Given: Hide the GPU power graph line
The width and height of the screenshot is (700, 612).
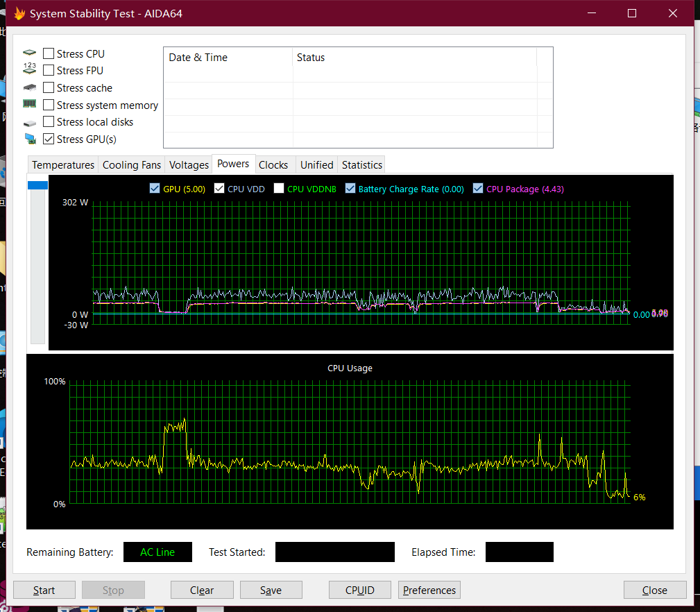Looking at the screenshot, I should [x=155, y=188].
